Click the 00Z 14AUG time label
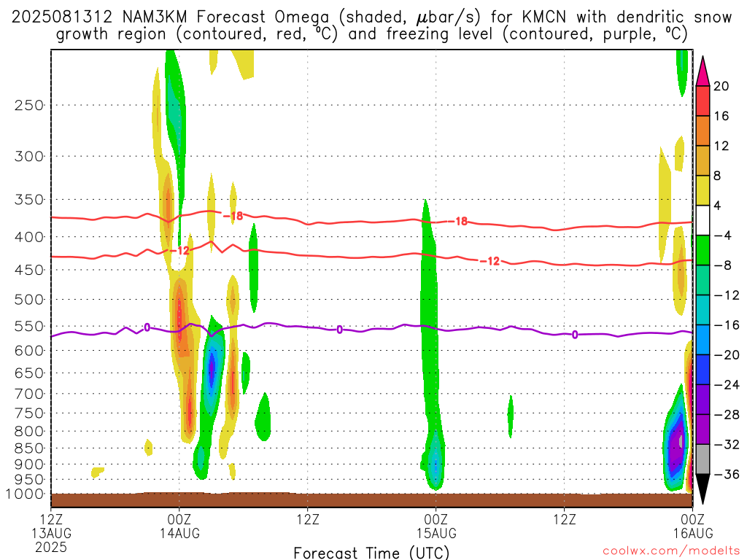747x560 pixels. [179, 526]
